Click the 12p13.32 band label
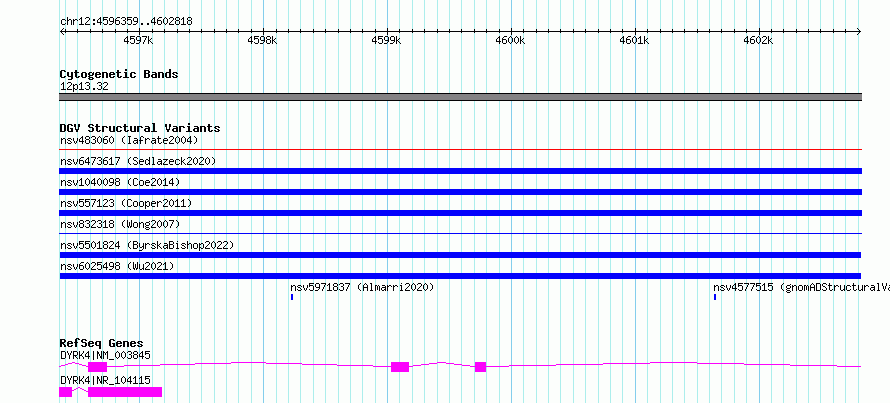This screenshot has height=403, width=890. 84,87
